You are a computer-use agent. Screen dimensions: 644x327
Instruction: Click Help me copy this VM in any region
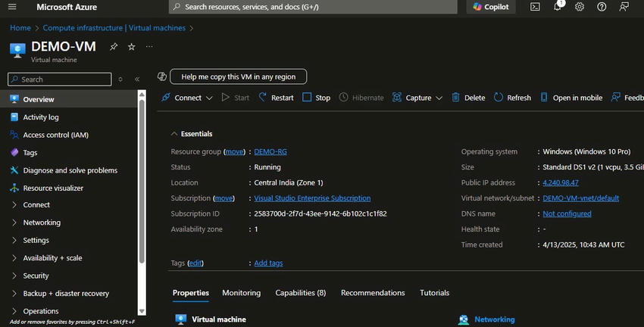[238, 76]
